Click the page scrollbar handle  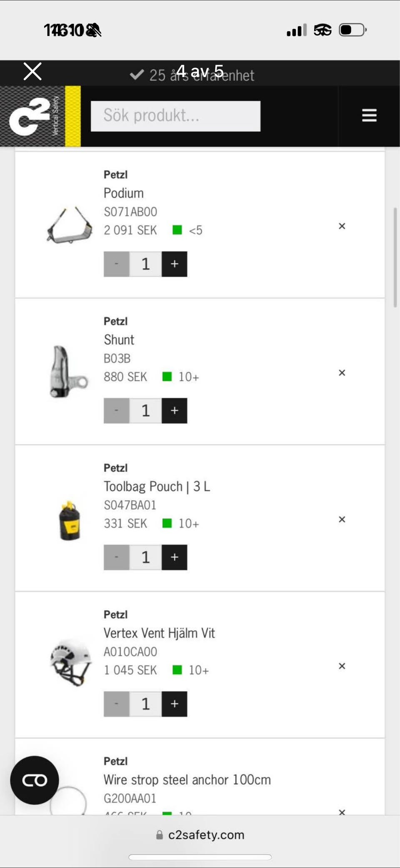point(395,257)
